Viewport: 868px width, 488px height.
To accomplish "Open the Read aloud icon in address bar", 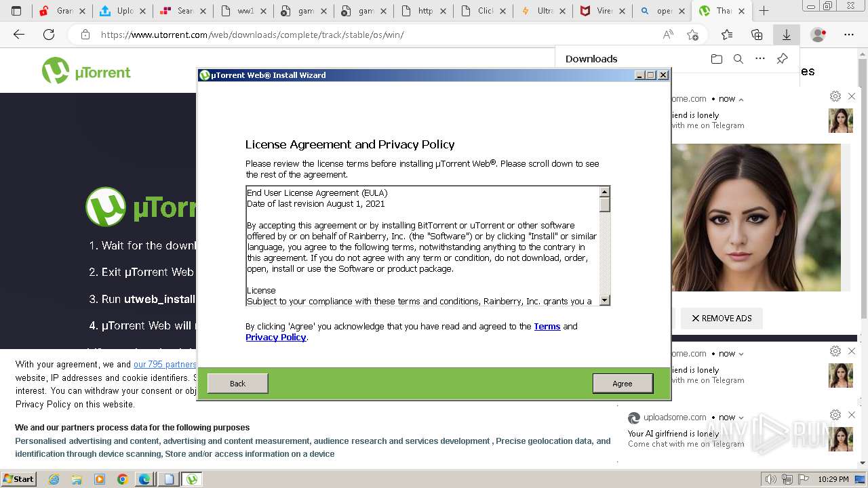I will (x=668, y=35).
